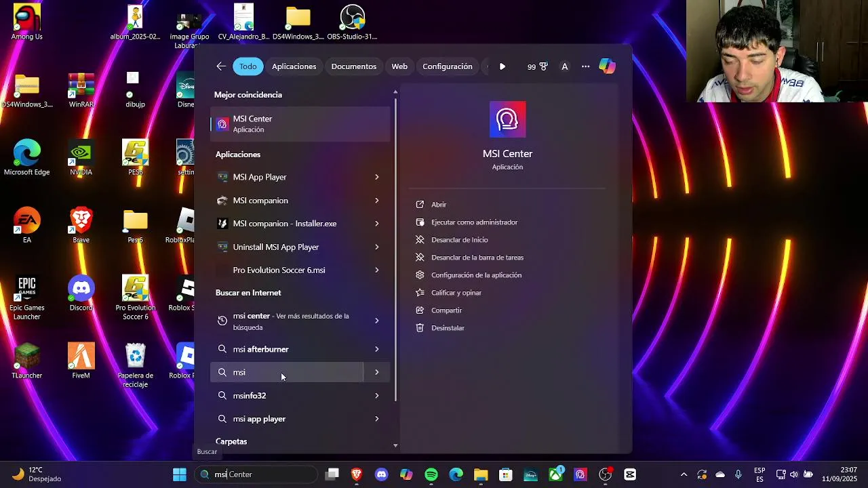Expand the msi app player suggestion chevron
The height and width of the screenshot is (488, 868).
(377, 419)
